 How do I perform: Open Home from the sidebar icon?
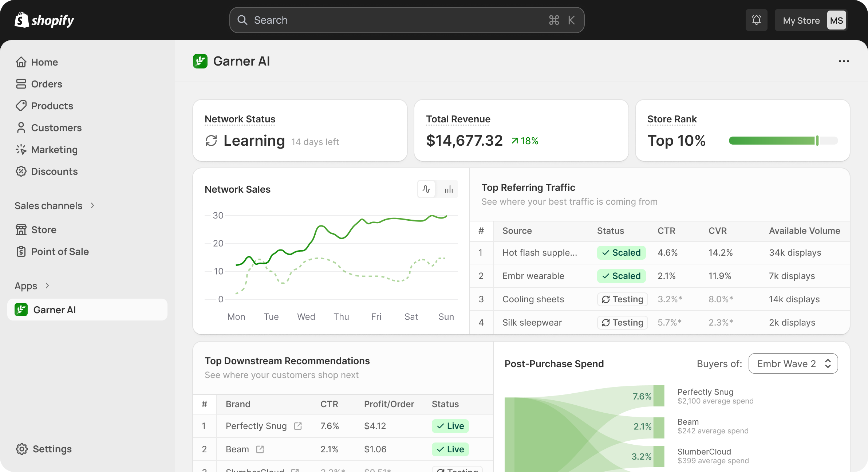tap(21, 62)
